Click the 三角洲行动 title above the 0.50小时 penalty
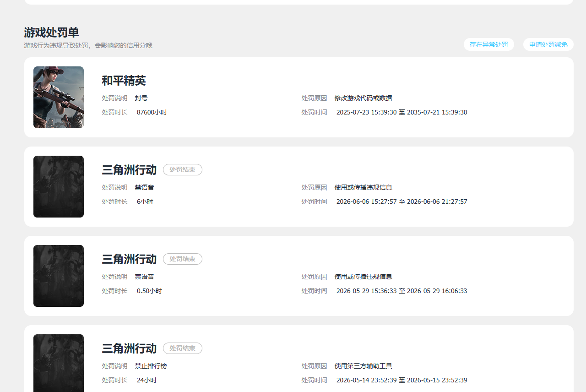 coord(129,259)
